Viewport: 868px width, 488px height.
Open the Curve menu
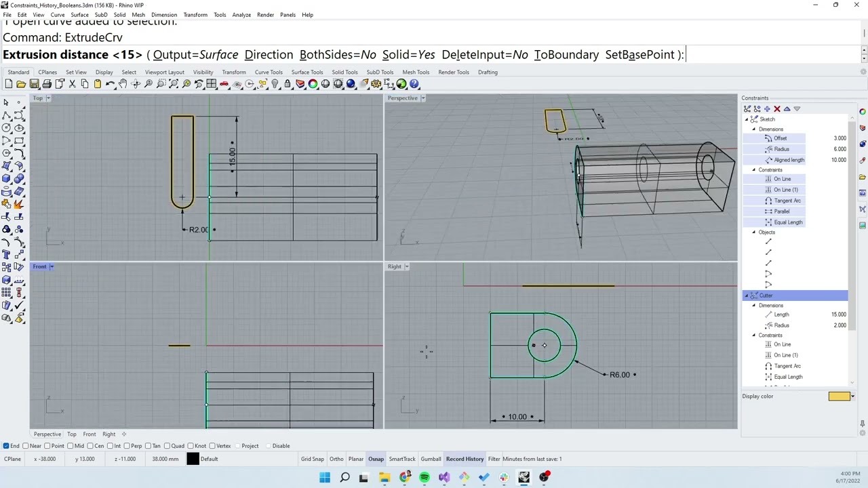58,15
